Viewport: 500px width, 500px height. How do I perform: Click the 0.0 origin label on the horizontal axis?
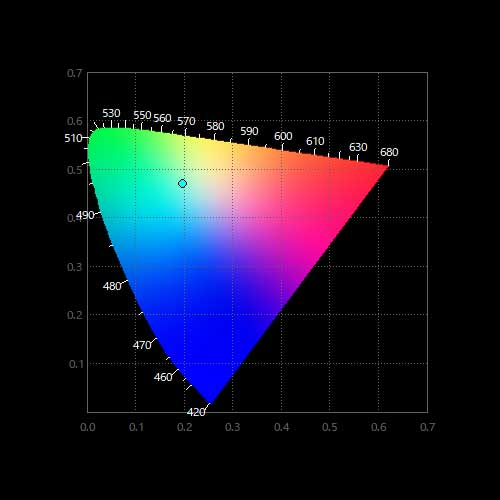pyautogui.click(x=88, y=427)
